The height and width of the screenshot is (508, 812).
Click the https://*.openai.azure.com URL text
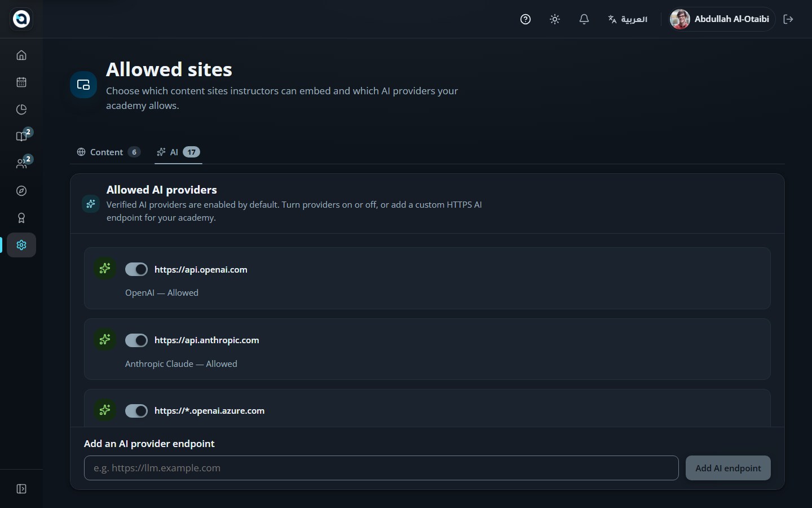tap(209, 411)
